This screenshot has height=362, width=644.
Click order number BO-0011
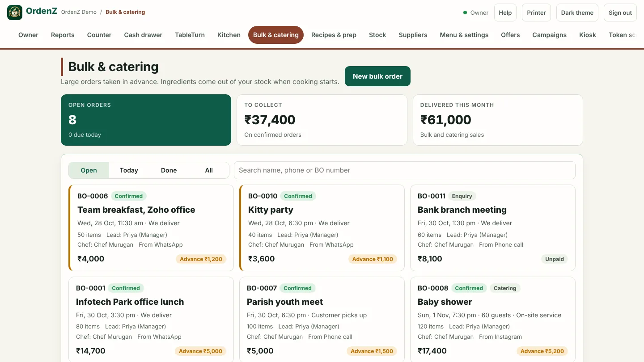point(432,196)
